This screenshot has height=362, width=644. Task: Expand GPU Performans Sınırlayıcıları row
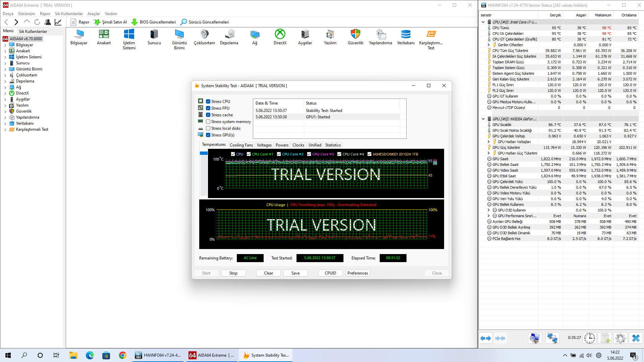pos(488,216)
